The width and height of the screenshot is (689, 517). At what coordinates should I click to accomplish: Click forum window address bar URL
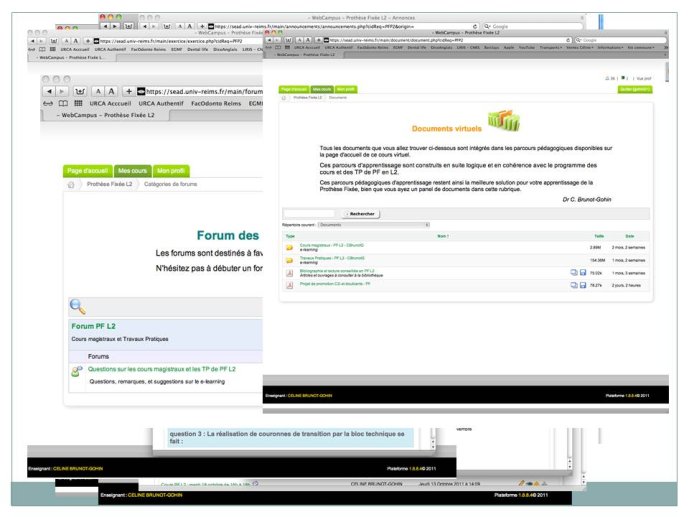pos(204,91)
